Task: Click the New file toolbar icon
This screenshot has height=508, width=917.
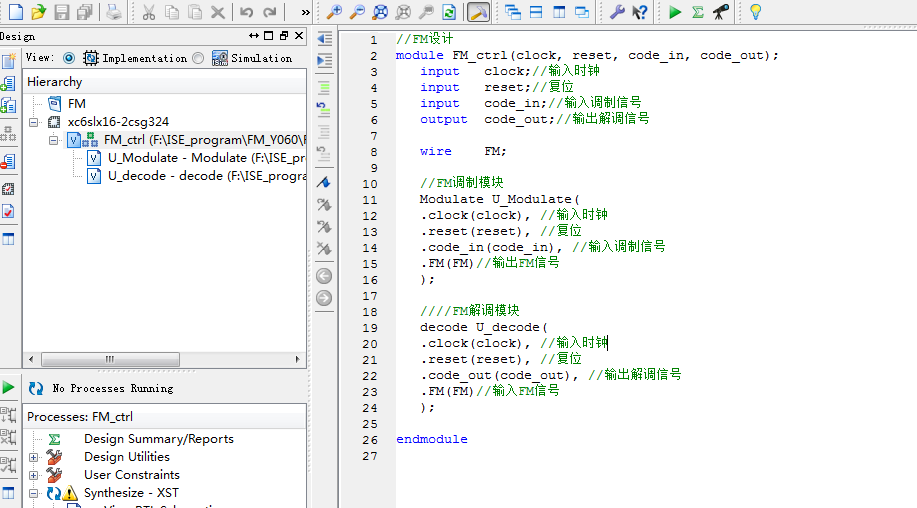Action: [14, 12]
